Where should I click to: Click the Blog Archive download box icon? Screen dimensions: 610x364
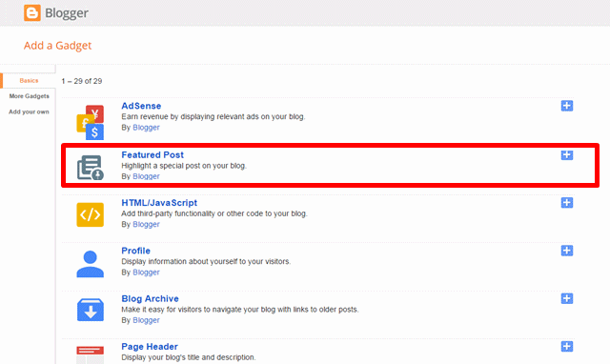click(91, 310)
